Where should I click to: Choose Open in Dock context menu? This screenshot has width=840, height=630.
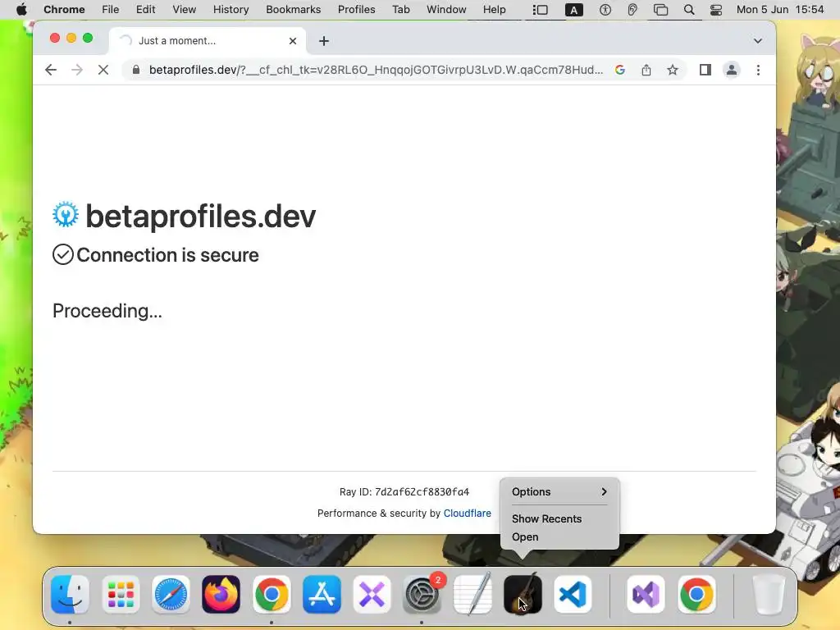coord(525,536)
